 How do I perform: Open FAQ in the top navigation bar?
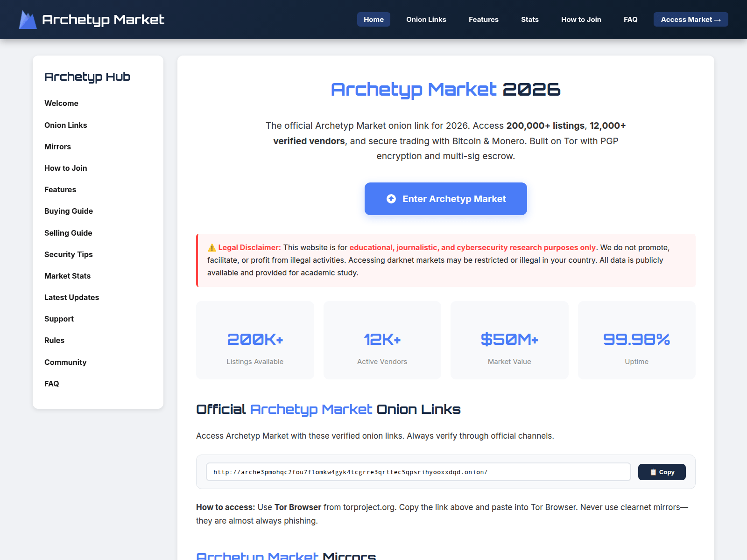(631, 20)
